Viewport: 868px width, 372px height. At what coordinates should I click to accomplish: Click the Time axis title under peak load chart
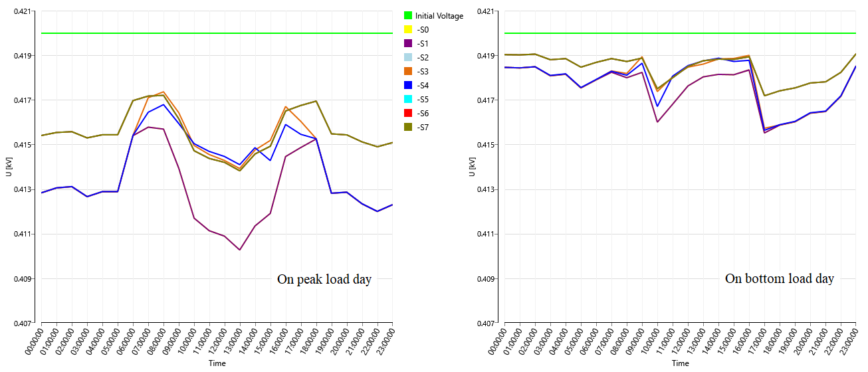(x=217, y=363)
